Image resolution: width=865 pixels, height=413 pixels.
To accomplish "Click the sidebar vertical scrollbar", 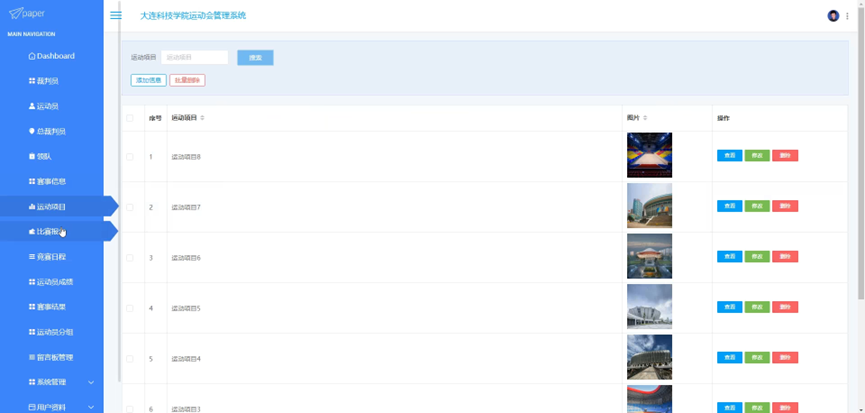I will pos(119,191).
